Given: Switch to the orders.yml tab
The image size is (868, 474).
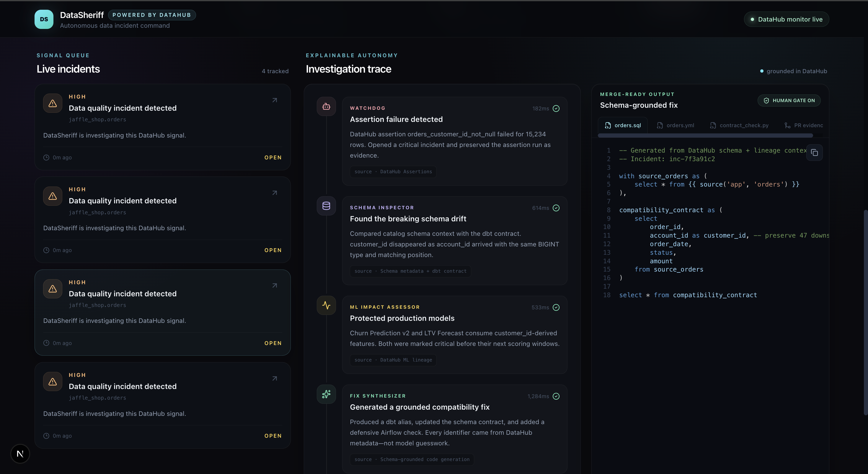Looking at the screenshot, I should (x=675, y=125).
